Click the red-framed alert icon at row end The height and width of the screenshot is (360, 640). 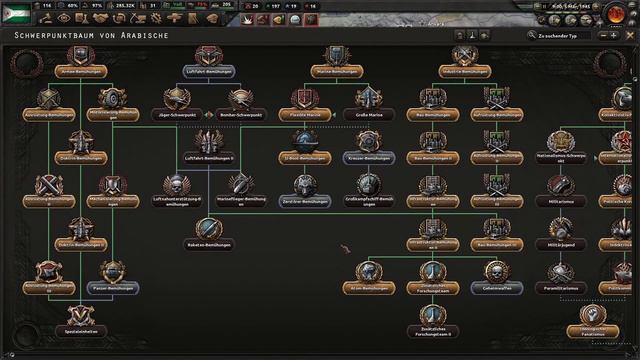coord(311,19)
